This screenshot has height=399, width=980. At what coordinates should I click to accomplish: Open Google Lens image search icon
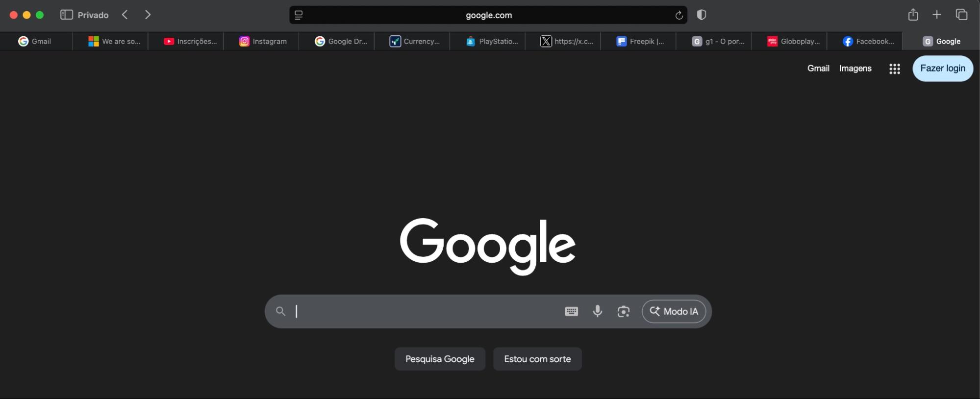[x=623, y=311]
